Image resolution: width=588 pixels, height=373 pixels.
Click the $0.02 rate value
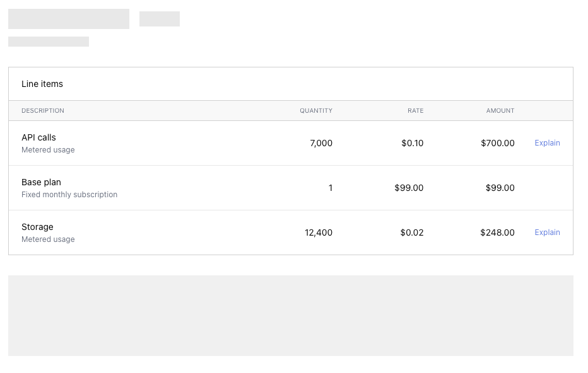point(412,232)
